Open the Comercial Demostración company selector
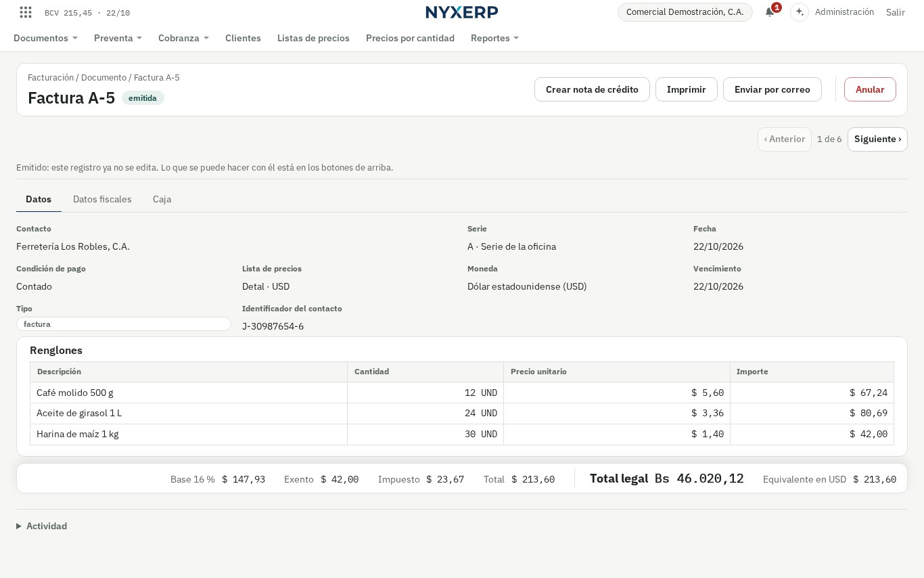Image resolution: width=924 pixels, height=578 pixels. point(685,12)
